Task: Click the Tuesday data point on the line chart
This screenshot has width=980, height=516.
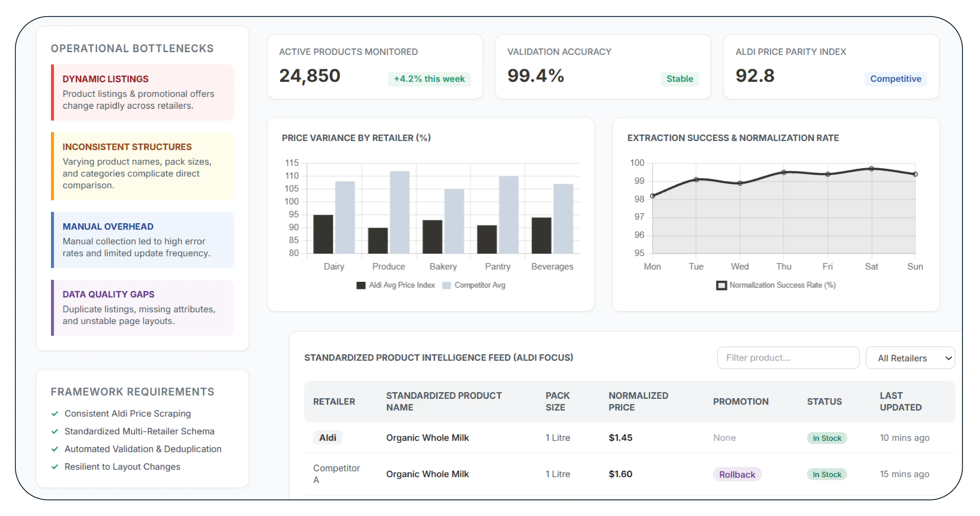Action: (x=696, y=179)
